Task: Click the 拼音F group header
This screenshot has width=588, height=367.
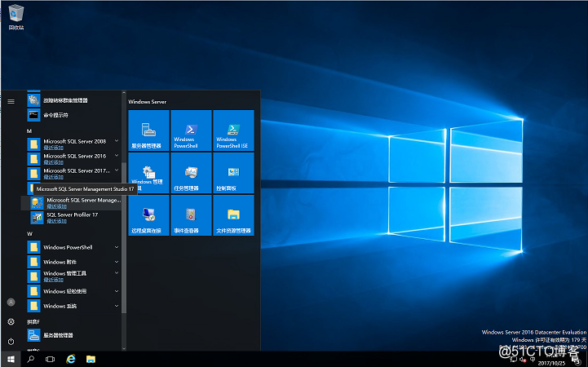Action: pyautogui.click(x=33, y=321)
